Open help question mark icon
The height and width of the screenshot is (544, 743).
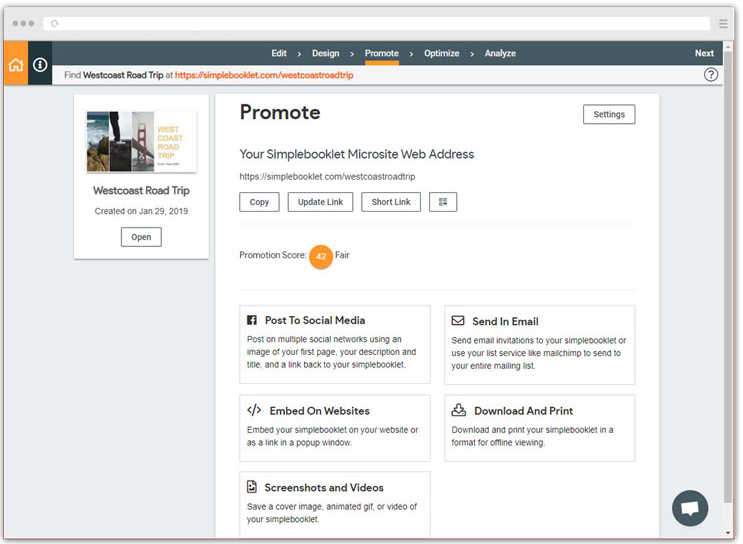[711, 74]
